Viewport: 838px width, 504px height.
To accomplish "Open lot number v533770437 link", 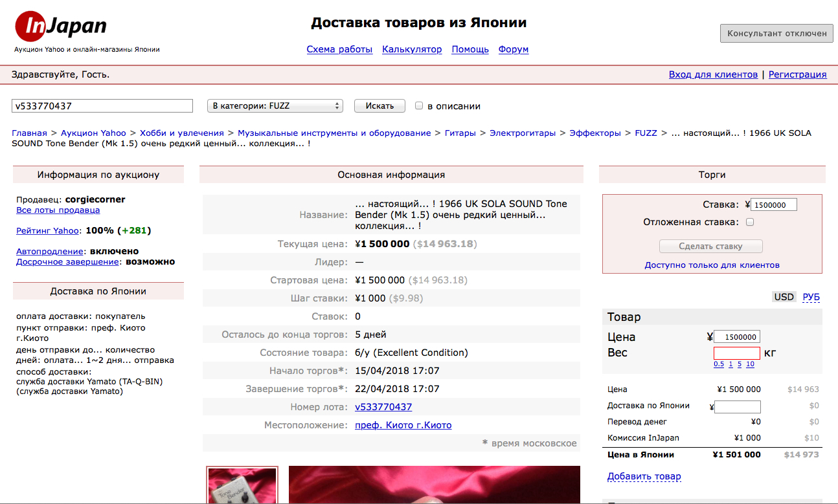I will coord(383,407).
